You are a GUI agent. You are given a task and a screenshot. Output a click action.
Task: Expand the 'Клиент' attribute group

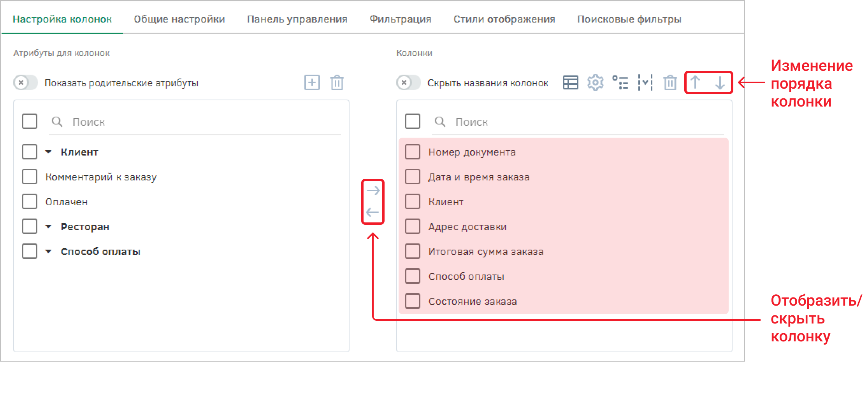point(48,152)
